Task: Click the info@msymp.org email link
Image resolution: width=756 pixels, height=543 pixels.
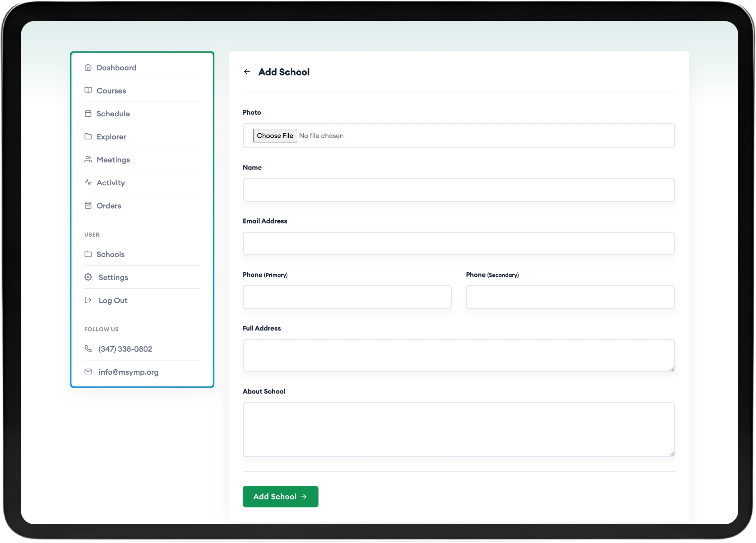Action: (x=128, y=372)
